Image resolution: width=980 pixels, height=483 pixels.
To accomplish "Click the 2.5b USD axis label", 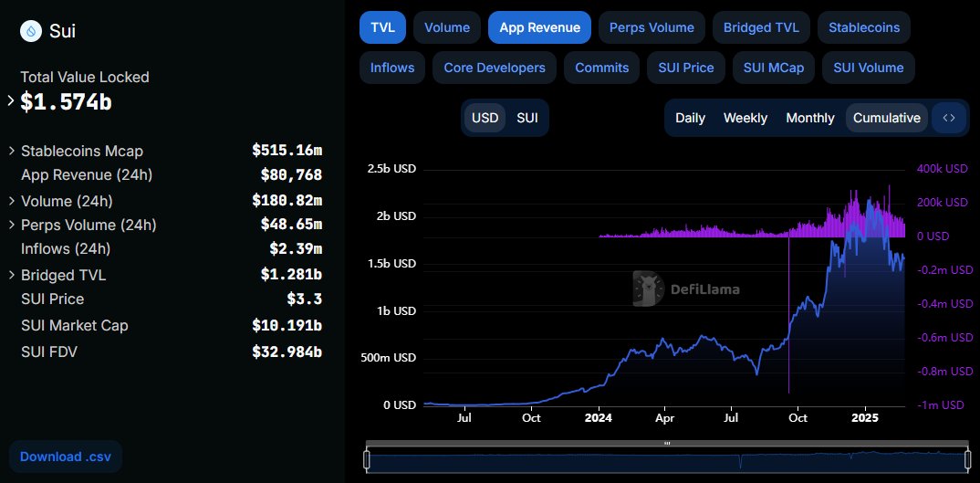I will click(391, 169).
